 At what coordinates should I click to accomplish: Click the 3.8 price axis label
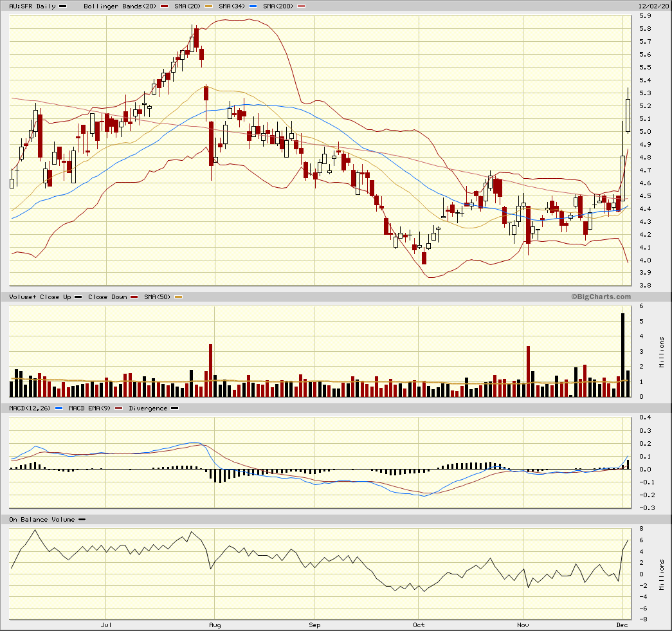click(645, 286)
